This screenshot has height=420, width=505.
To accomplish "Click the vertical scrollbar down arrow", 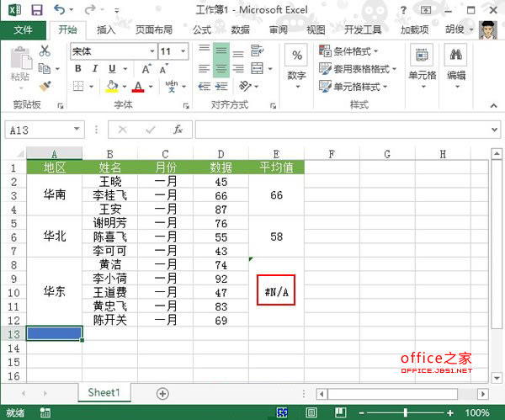I will pos(497,377).
